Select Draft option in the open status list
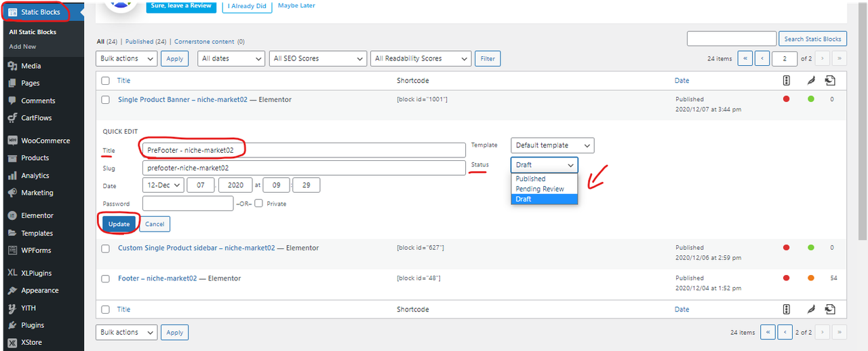The image size is (868, 351). point(544,199)
